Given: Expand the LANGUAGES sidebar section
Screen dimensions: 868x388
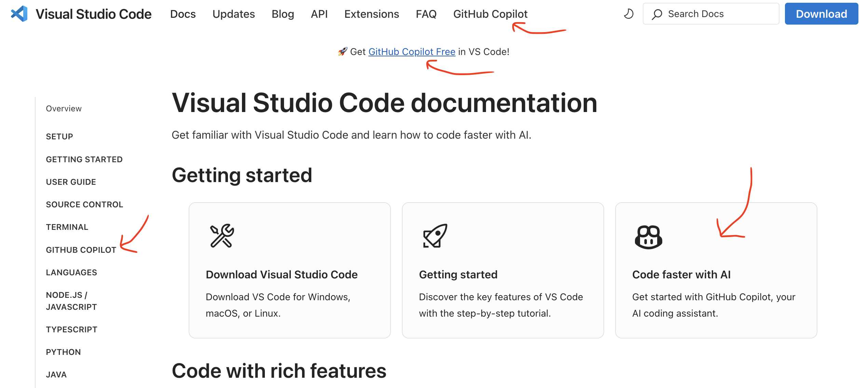Looking at the screenshot, I should pos(71,273).
